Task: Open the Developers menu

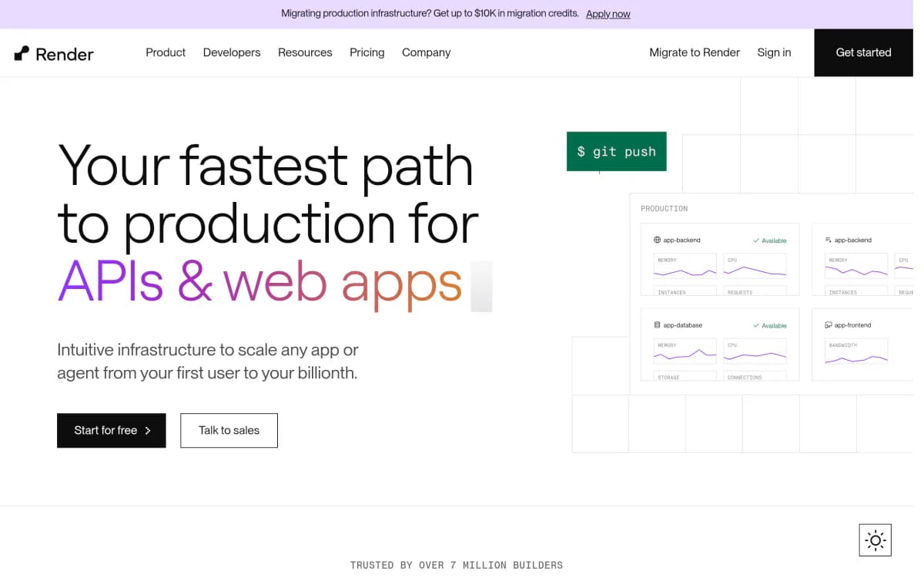Action: 232,52
